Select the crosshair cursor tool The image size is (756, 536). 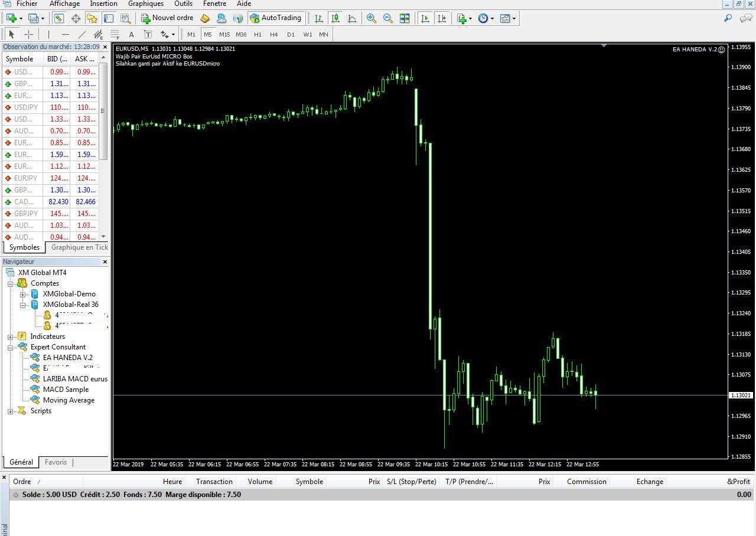click(x=28, y=34)
